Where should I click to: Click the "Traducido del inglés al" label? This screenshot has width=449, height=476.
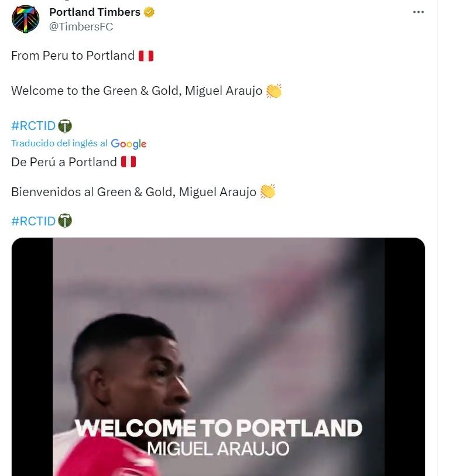click(x=59, y=143)
